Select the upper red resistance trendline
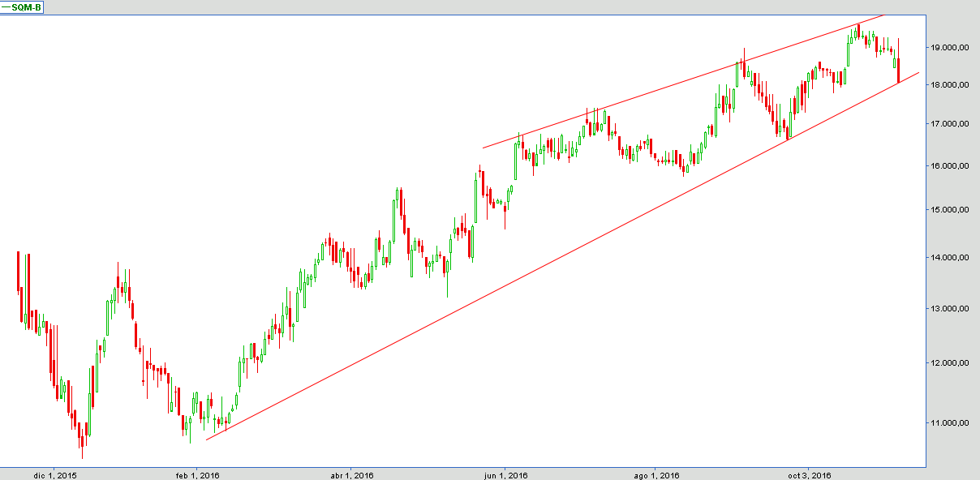Image resolution: width=980 pixels, height=480 pixels. point(684,81)
